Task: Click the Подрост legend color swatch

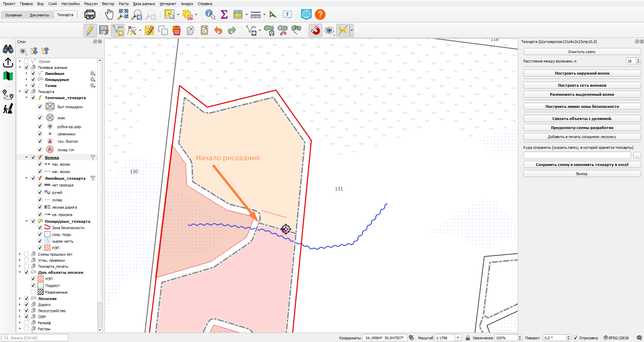Action: (41, 286)
